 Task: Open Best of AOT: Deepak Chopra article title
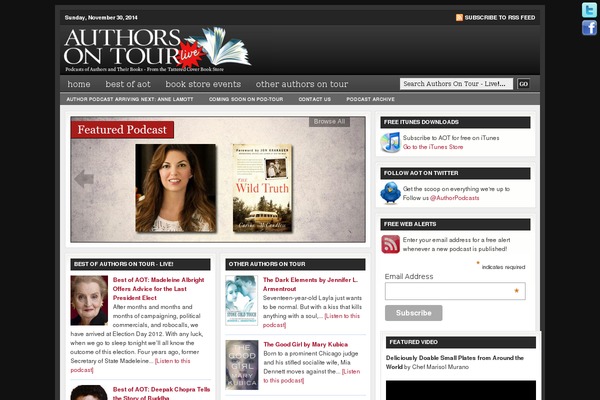(161, 393)
